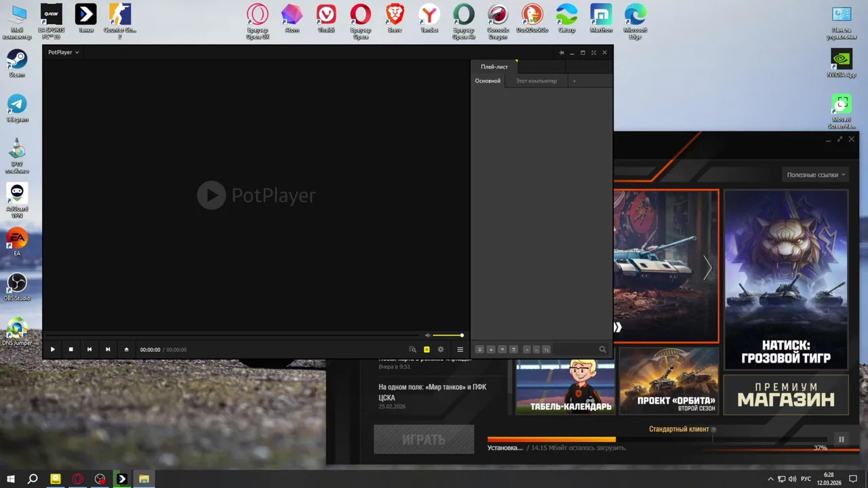Click the playlist search field
The width and height of the screenshot is (868, 488).
(574, 350)
